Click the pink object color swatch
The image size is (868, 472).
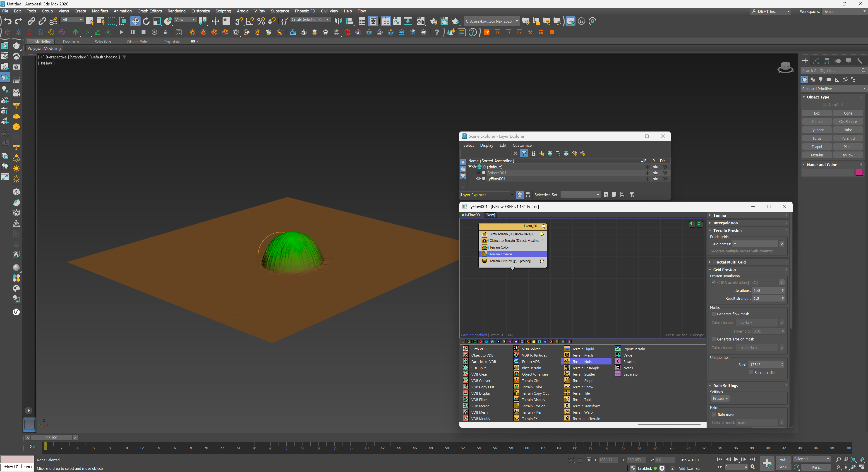859,173
